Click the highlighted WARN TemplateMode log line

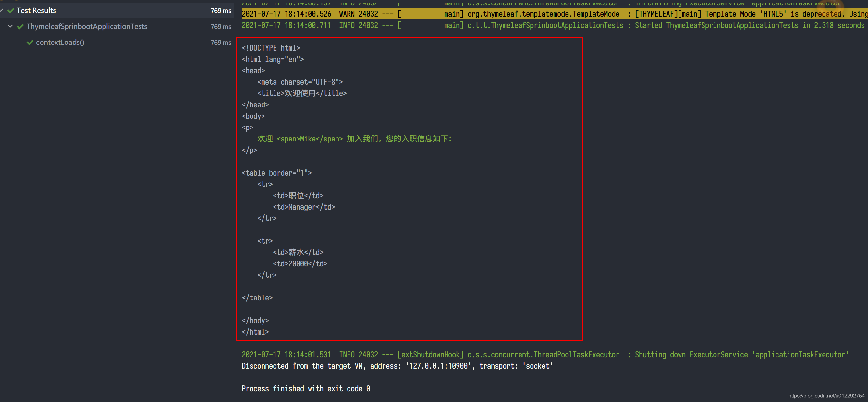pos(555,14)
